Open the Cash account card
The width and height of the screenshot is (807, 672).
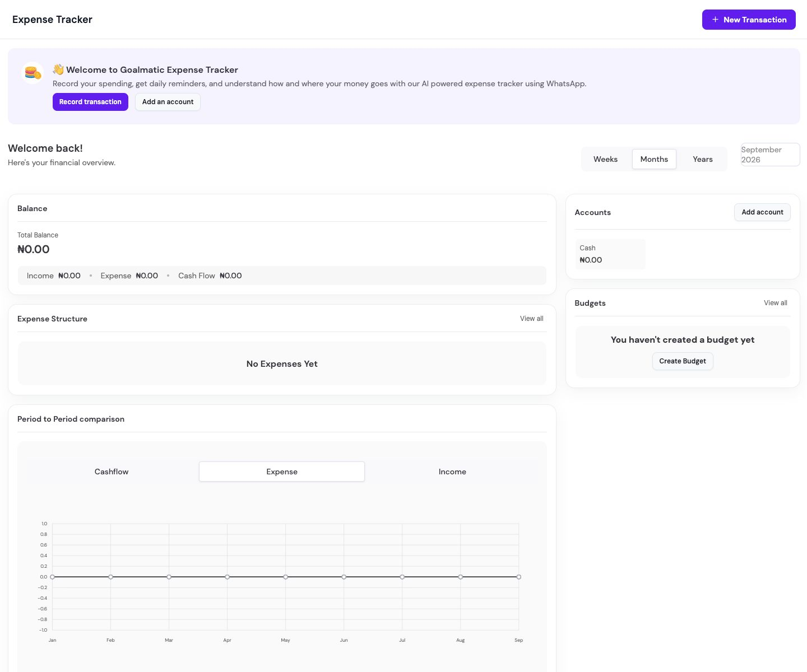point(610,254)
